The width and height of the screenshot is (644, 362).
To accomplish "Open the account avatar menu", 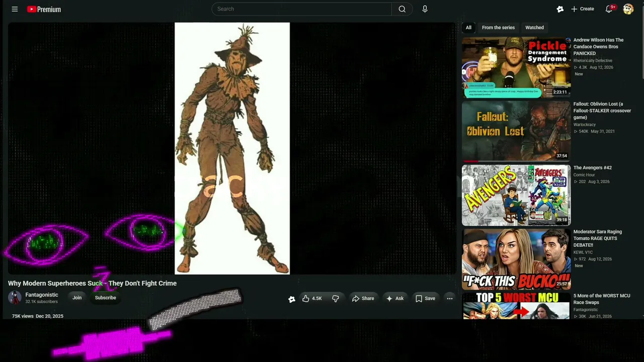I will click(628, 9).
